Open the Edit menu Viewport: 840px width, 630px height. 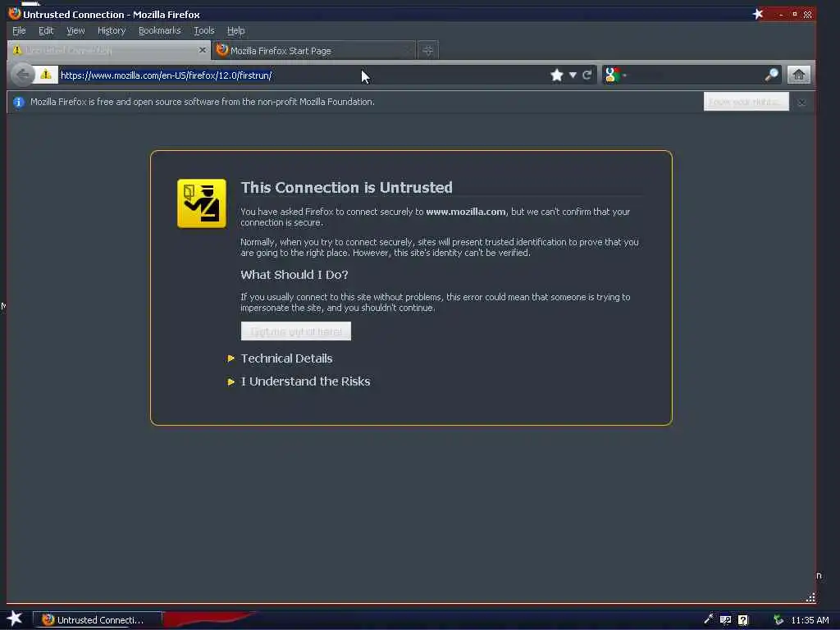click(46, 30)
